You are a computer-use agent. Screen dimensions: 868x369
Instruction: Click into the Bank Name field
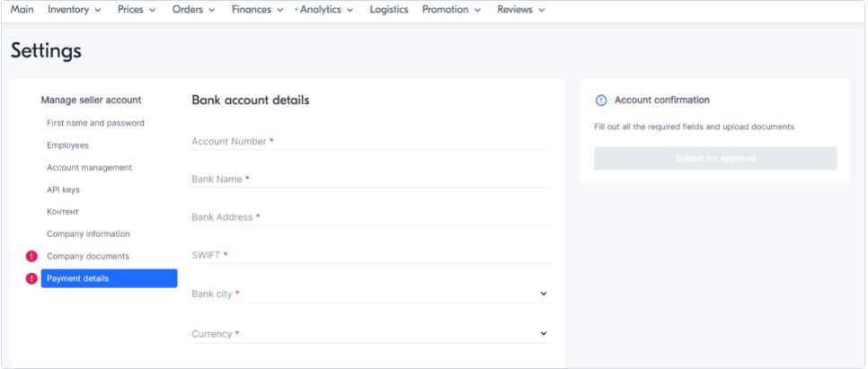[x=371, y=180]
